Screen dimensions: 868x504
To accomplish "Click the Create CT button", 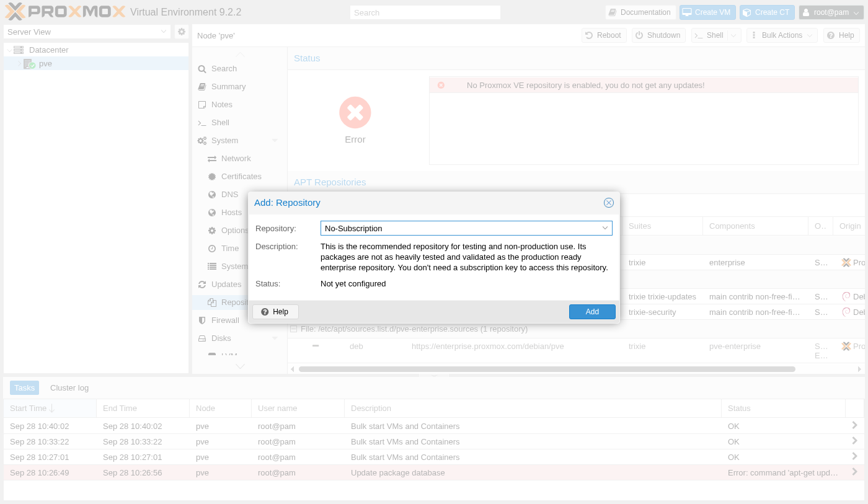I will point(767,12).
